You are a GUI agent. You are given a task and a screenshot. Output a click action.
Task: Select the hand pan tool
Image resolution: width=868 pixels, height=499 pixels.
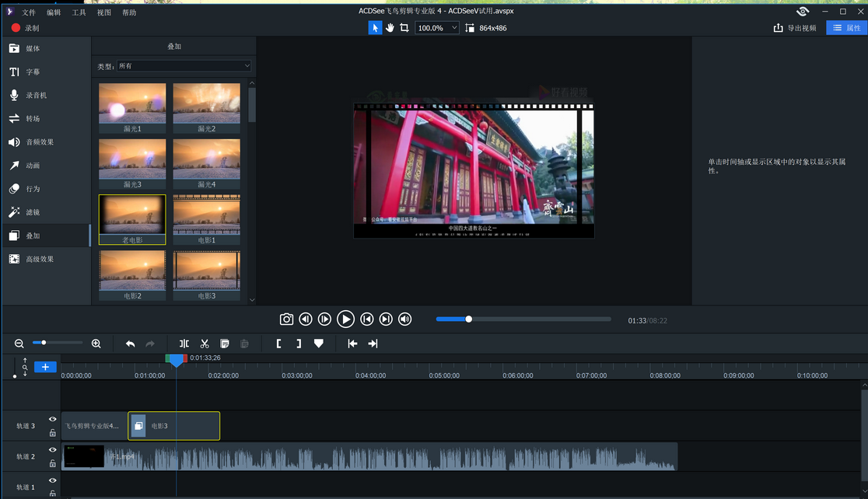point(390,28)
